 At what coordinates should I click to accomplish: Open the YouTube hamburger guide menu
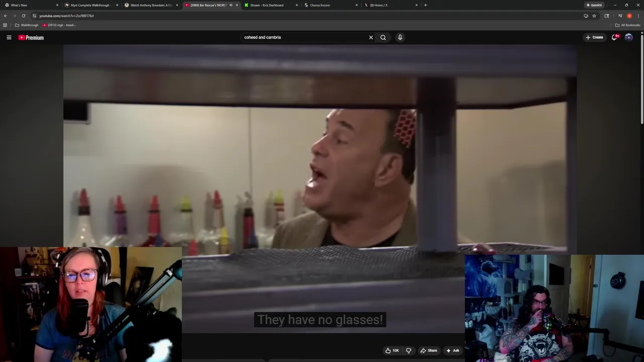click(x=9, y=37)
